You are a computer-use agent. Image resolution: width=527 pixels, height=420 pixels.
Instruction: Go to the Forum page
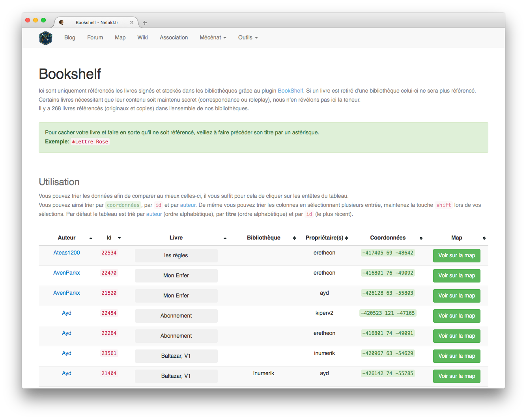pyautogui.click(x=95, y=37)
